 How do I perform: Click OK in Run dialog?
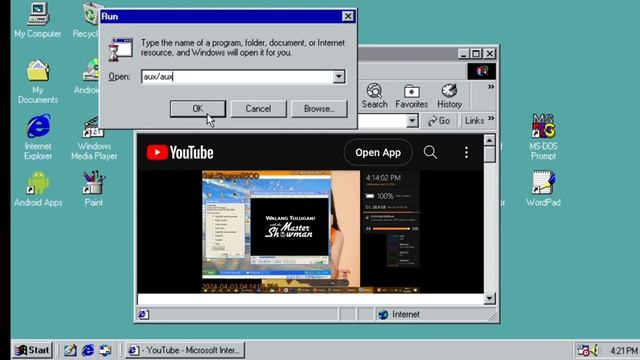click(x=198, y=109)
